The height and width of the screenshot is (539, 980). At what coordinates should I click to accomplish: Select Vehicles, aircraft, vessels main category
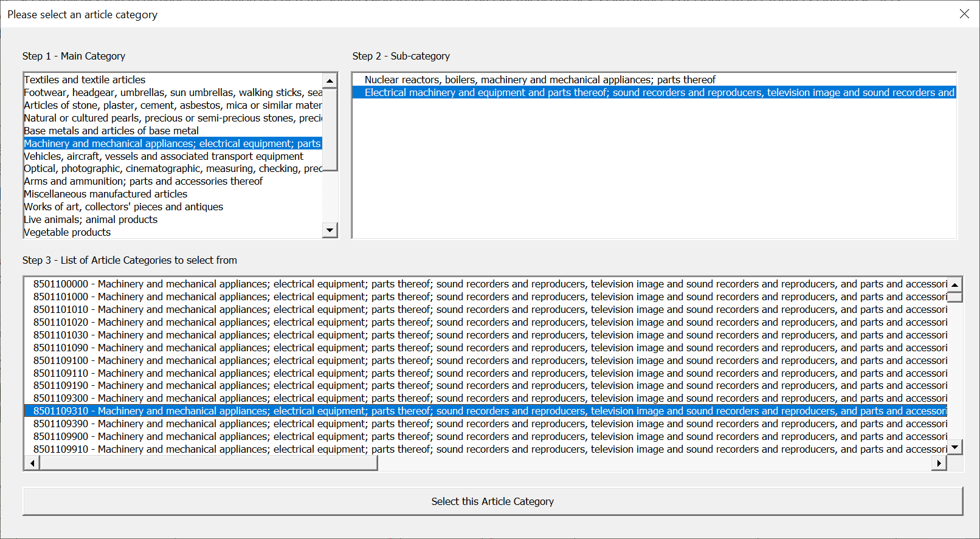coord(164,156)
